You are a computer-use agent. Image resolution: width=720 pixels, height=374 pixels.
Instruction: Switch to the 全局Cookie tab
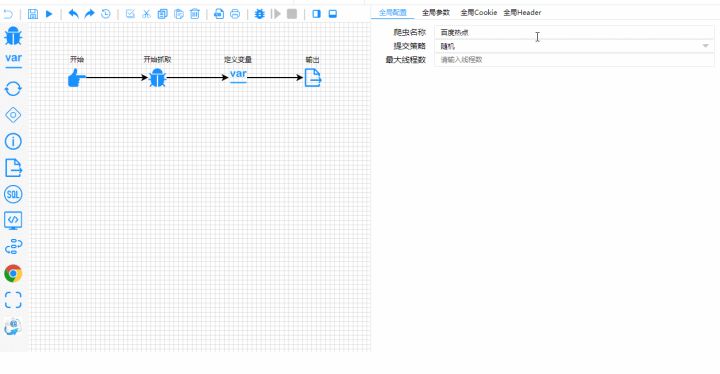(478, 12)
